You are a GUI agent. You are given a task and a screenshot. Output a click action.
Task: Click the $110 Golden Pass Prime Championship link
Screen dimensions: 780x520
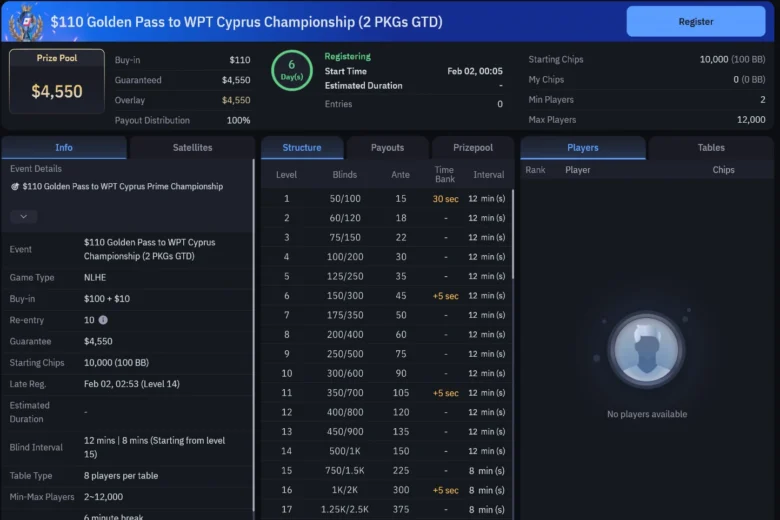point(122,187)
